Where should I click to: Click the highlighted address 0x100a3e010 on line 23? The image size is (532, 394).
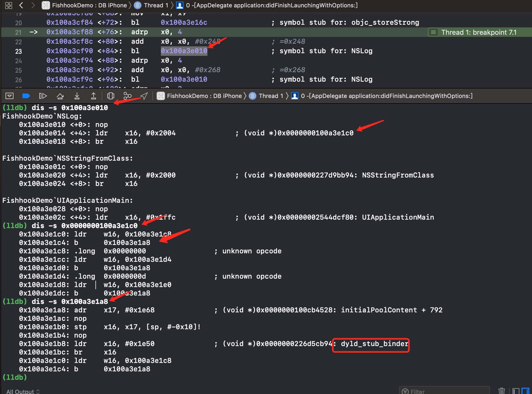point(184,51)
